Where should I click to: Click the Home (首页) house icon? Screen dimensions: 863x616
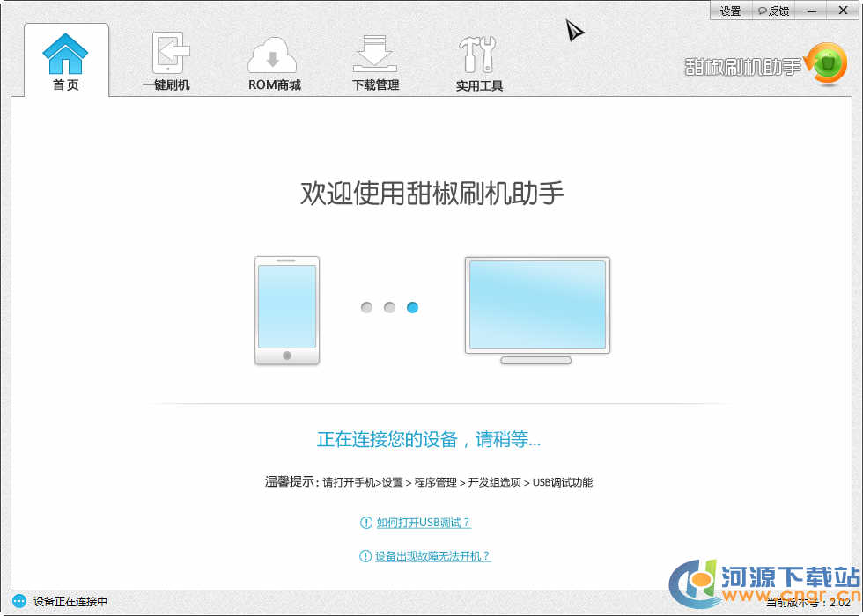click(66, 54)
